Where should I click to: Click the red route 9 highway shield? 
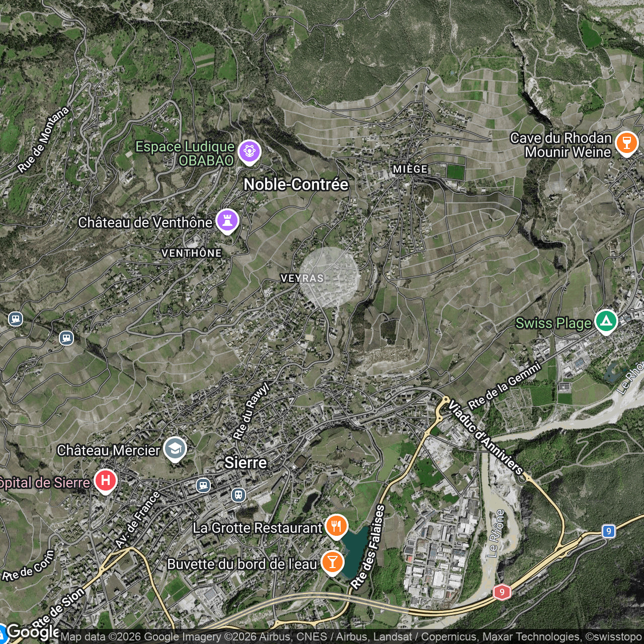point(502,592)
